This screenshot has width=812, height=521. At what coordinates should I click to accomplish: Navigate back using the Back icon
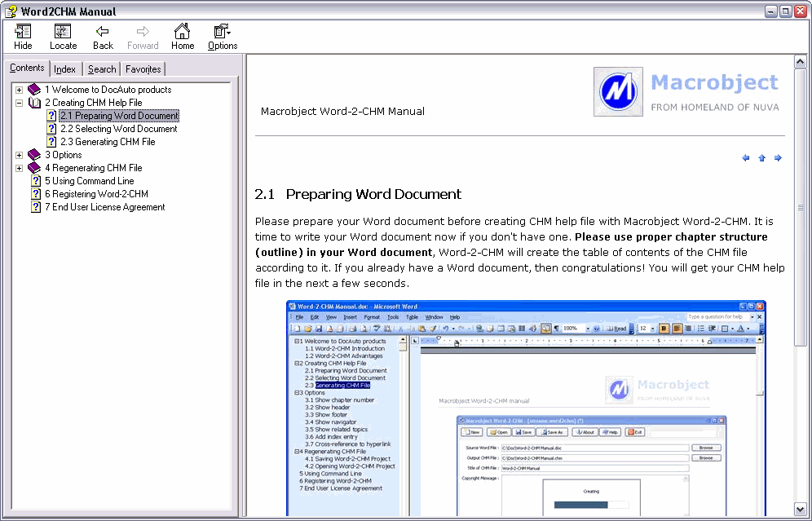[102, 36]
